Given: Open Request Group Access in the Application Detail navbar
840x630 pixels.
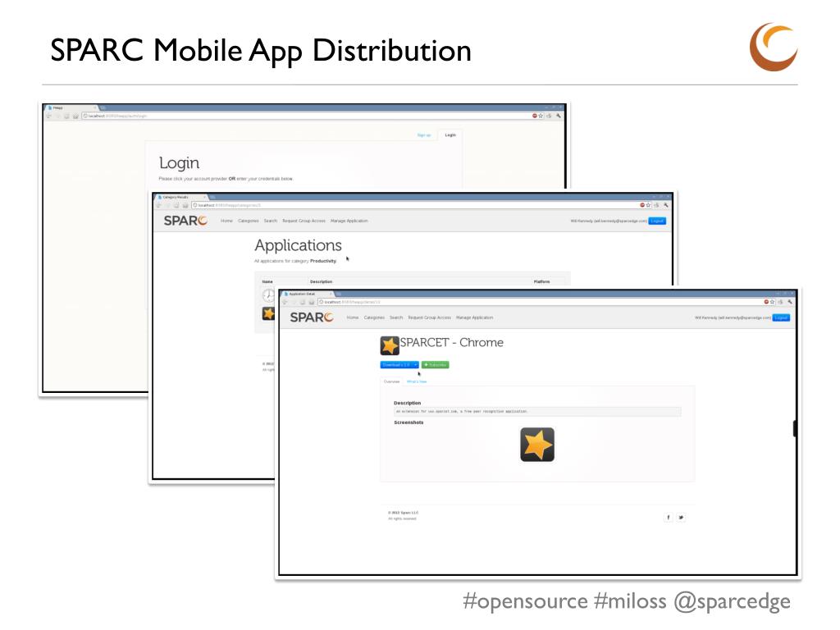Looking at the screenshot, I should pos(430,317).
